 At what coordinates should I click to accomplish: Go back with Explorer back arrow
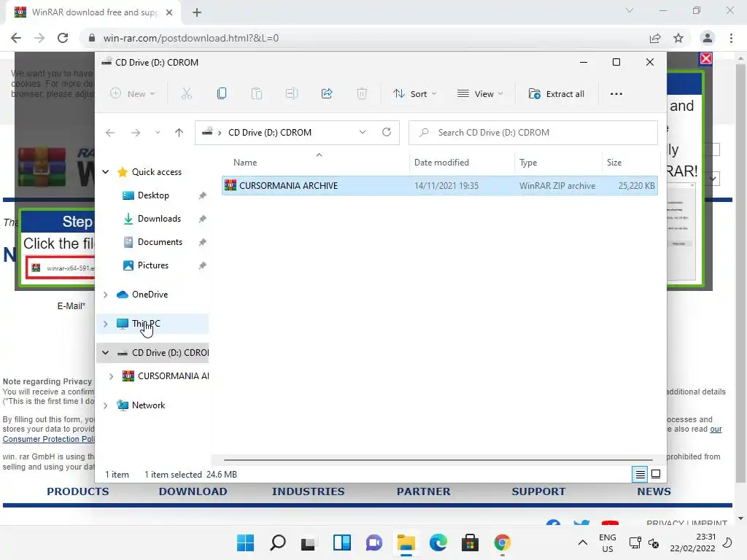110,133
